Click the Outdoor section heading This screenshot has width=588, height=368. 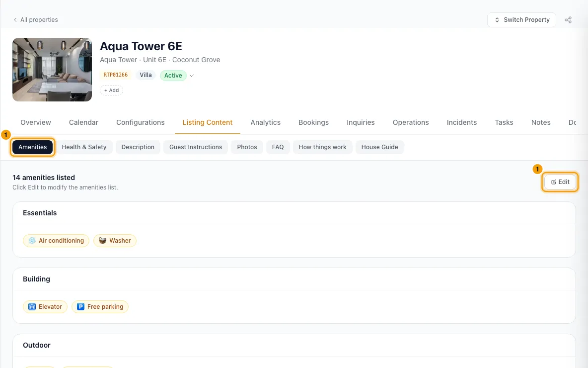pyautogui.click(x=36, y=345)
